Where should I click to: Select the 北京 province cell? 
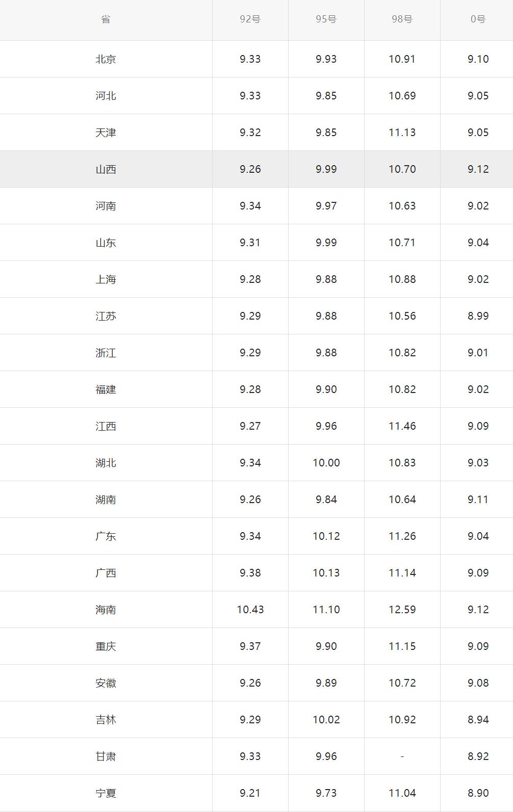106,59
